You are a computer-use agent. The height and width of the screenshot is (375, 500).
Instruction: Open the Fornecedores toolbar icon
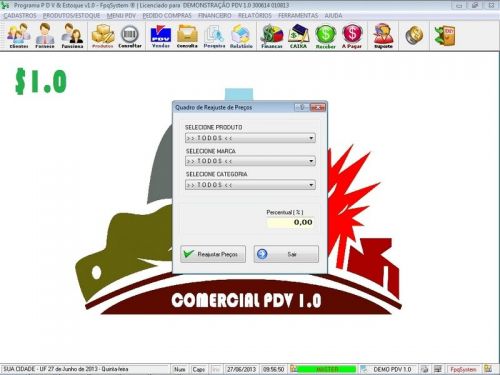tap(45, 36)
